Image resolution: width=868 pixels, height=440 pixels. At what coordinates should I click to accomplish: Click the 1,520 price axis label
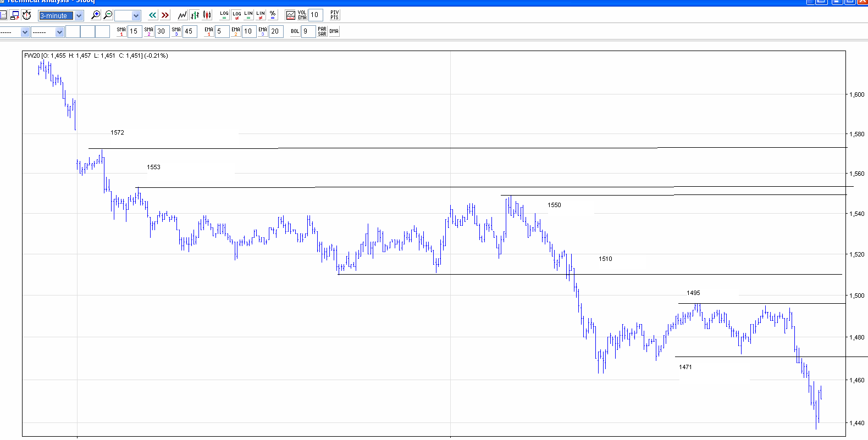click(856, 254)
